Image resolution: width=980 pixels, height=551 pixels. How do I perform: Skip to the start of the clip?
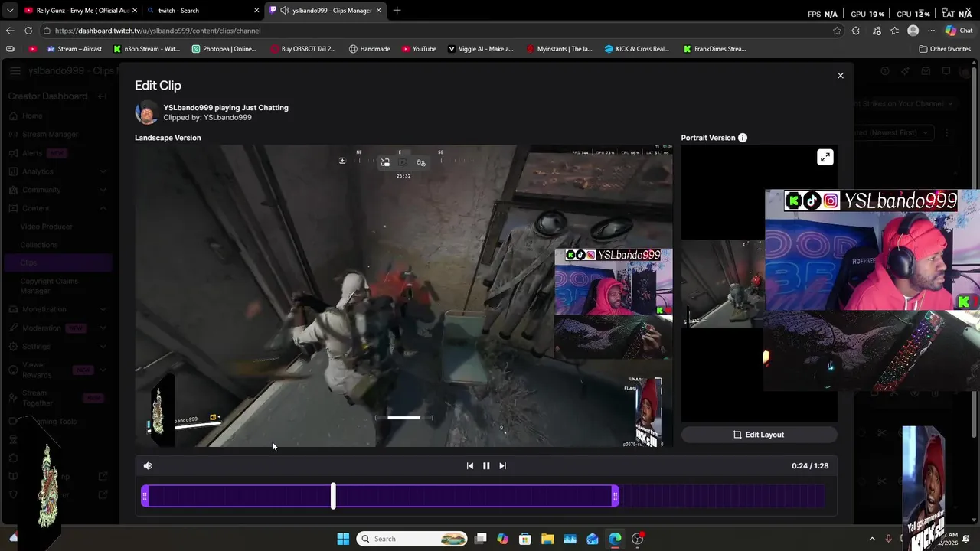pos(470,465)
